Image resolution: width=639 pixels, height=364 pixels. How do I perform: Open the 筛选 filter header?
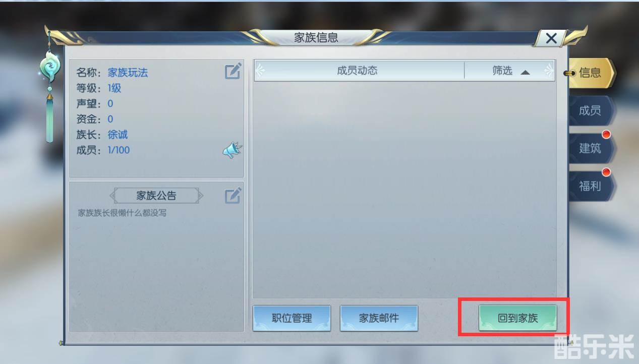tap(509, 71)
